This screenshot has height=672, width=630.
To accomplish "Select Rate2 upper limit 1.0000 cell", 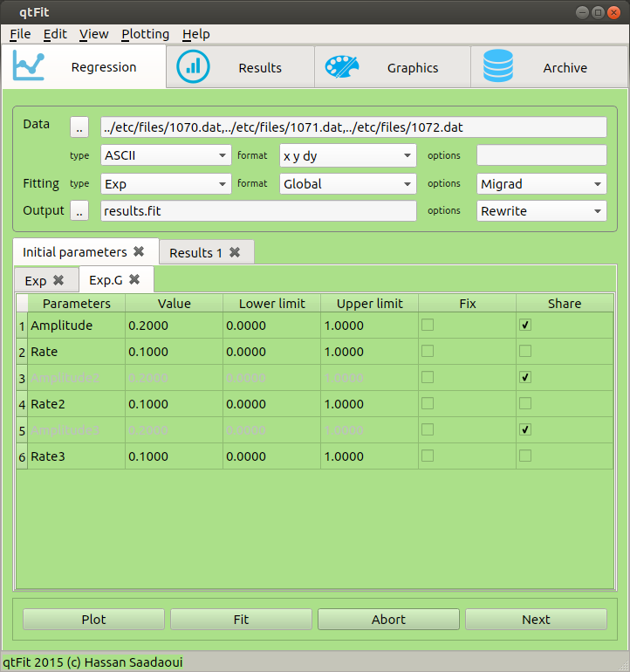I will 369,404.
